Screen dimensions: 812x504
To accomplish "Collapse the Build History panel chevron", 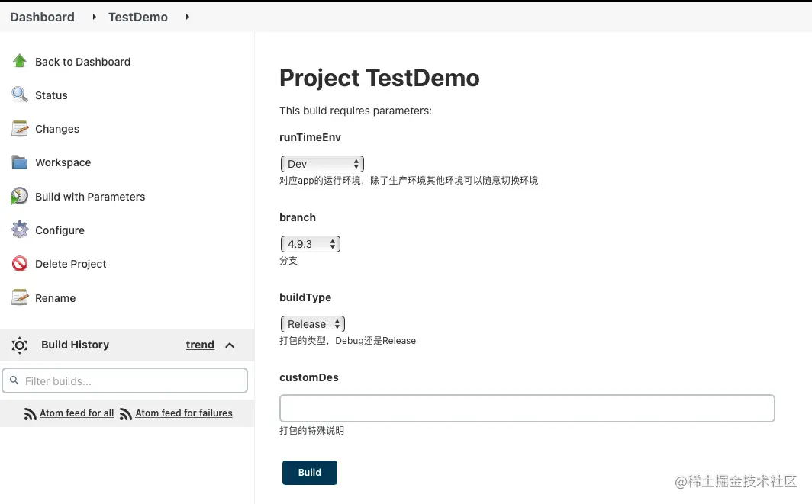I will coord(230,345).
